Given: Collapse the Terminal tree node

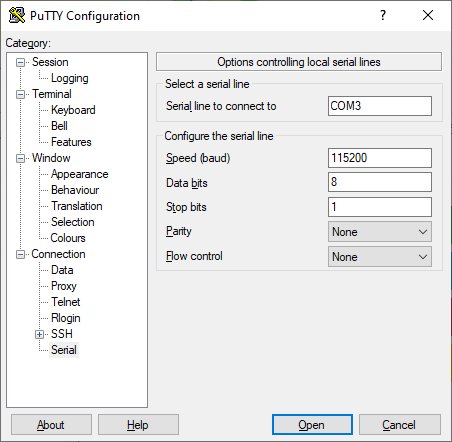Looking at the screenshot, I should point(20,94).
